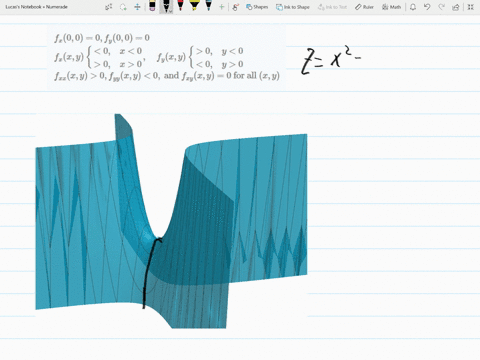
Task: Open the Share page icon
Action: pos(456,7)
